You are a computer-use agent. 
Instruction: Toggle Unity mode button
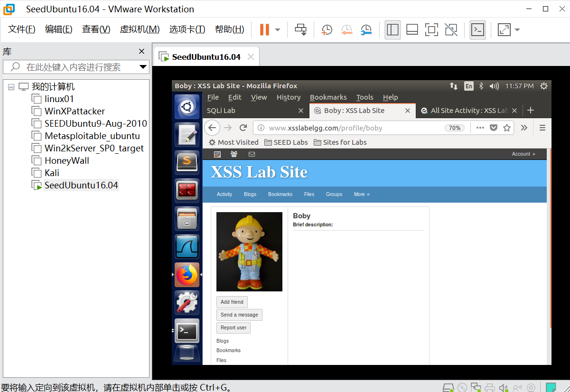[x=451, y=29]
